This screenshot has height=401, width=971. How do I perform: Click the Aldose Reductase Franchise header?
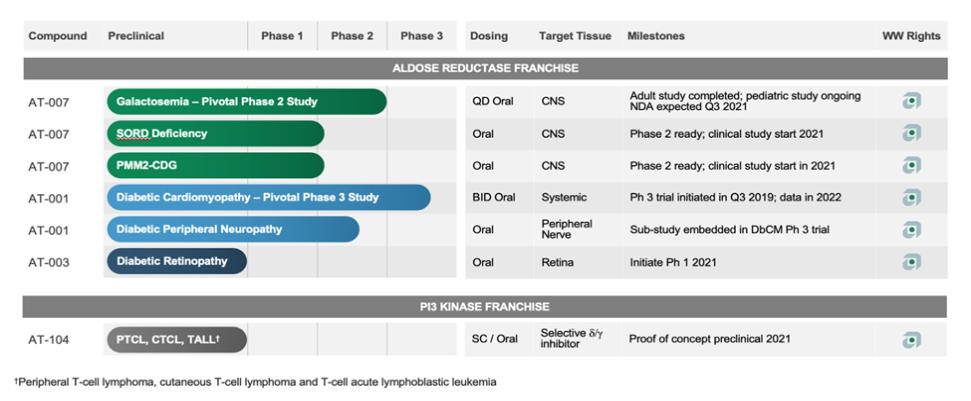[x=485, y=68]
